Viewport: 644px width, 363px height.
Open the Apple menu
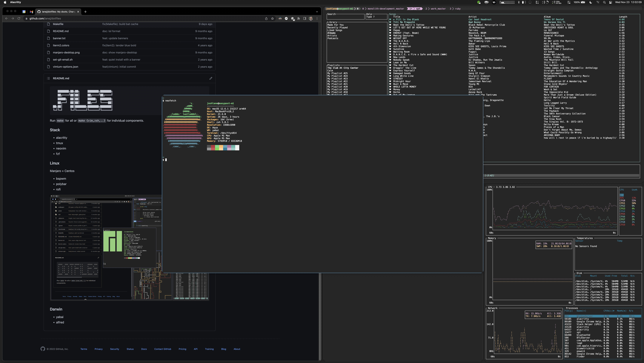pos(5,2)
